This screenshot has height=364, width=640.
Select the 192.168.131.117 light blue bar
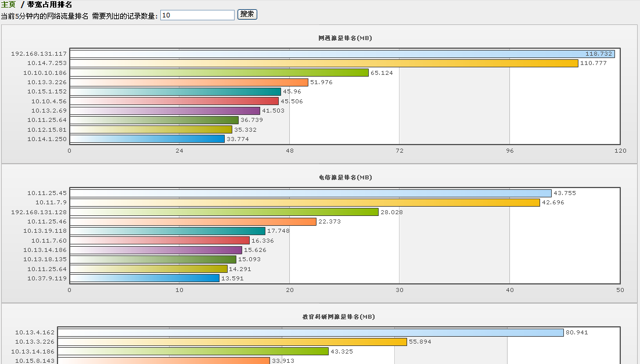(342, 53)
